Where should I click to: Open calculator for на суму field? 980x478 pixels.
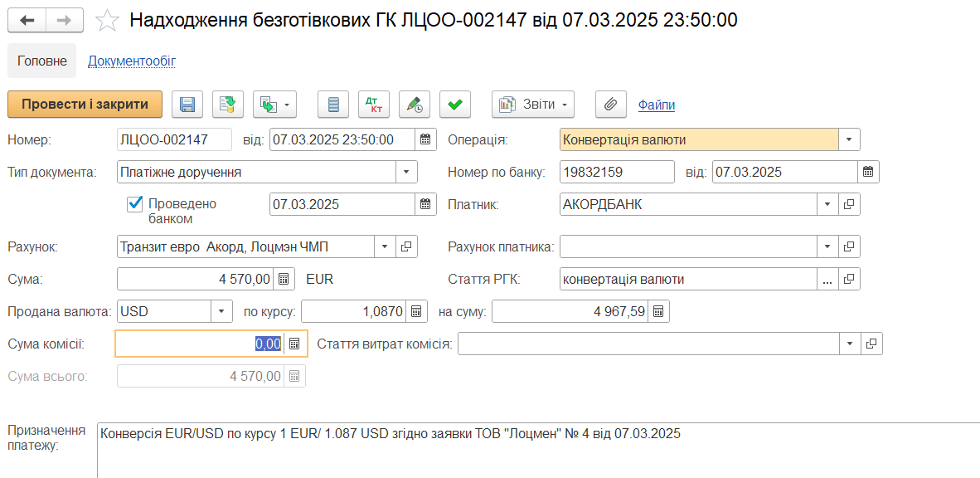coord(659,311)
